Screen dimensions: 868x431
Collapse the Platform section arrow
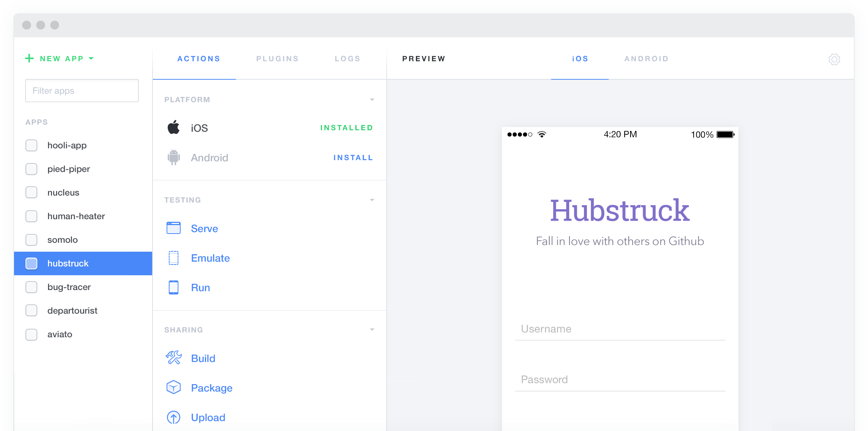click(x=372, y=100)
